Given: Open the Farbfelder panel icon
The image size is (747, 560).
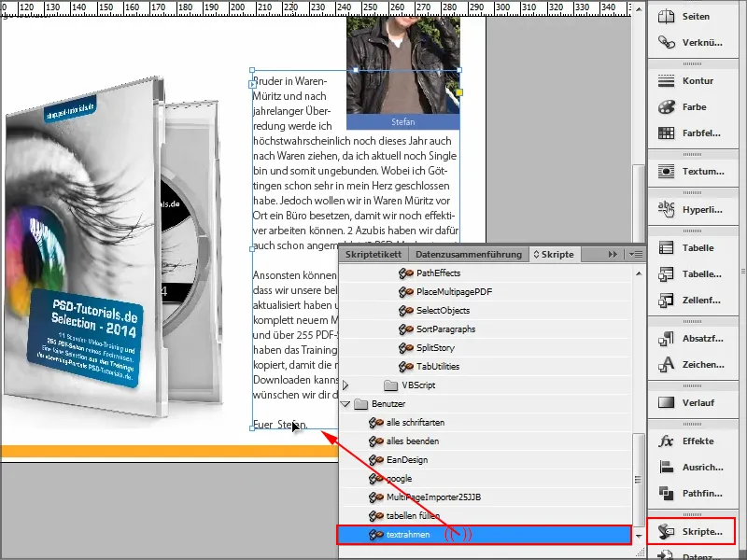Looking at the screenshot, I should (666, 133).
